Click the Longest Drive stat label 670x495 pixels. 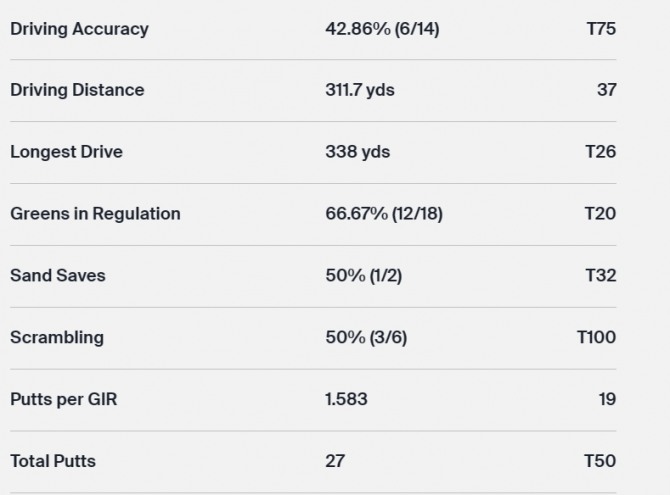66,152
